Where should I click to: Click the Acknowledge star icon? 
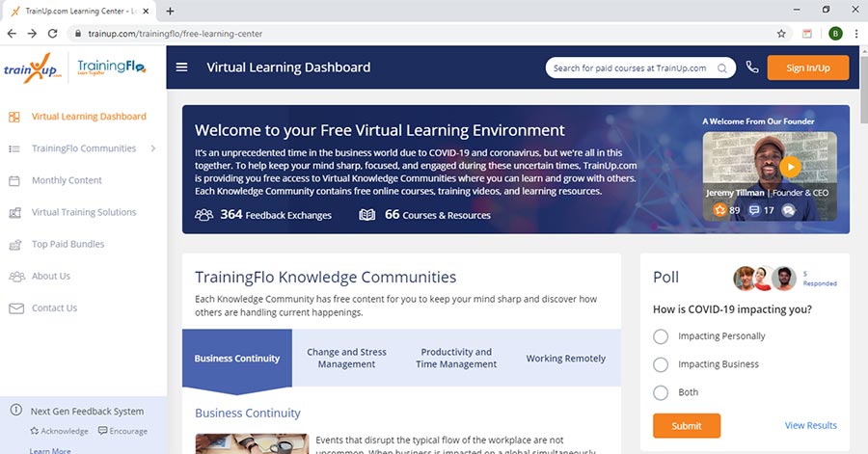[x=35, y=431]
